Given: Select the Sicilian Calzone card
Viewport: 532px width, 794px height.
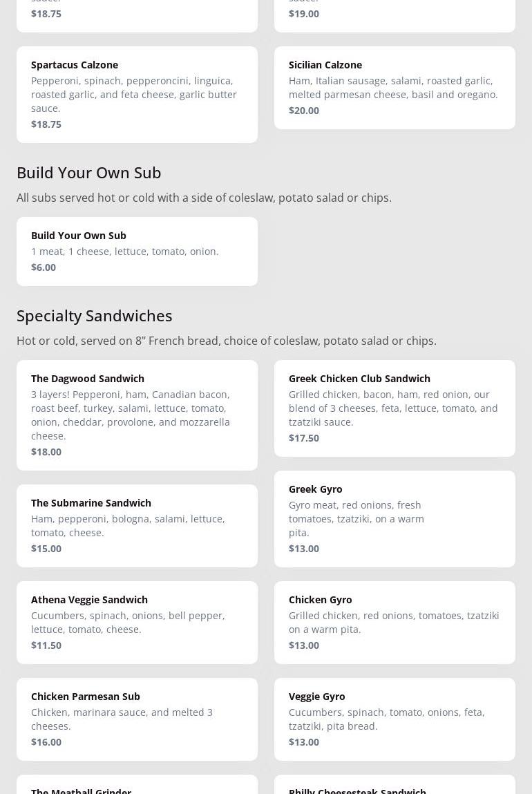Looking at the screenshot, I should point(395,87).
